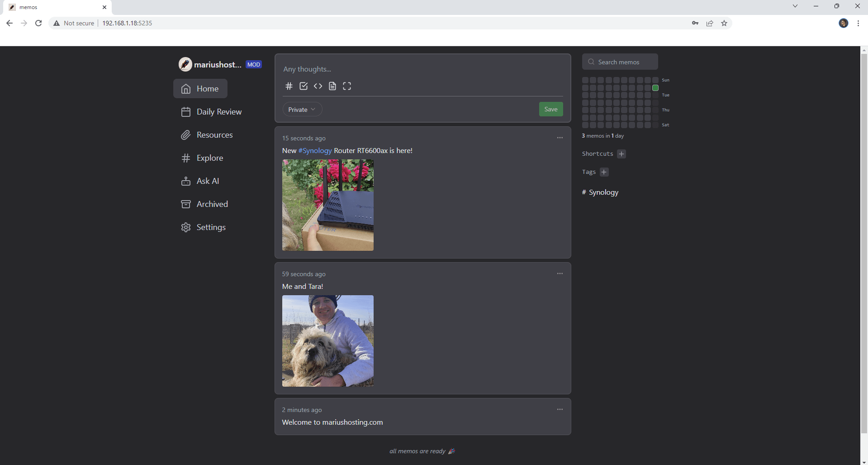Save the memo with the Save button
The height and width of the screenshot is (465, 868).
point(550,109)
